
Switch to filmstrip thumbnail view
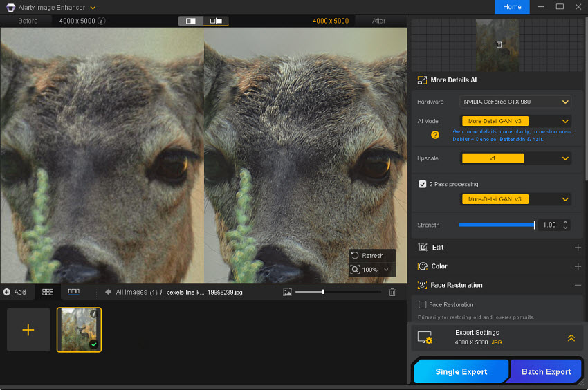(x=73, y=291)
